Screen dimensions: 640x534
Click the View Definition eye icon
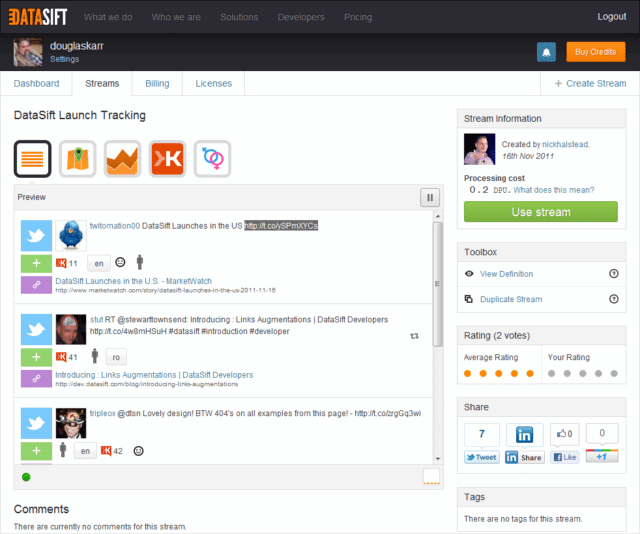tap(469, 274)
